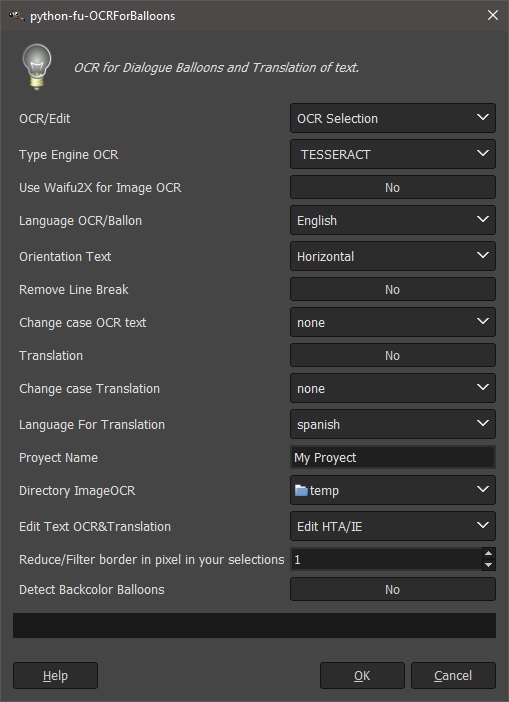
Task: Click the Cancel button
Action: [x=453, y=675]
